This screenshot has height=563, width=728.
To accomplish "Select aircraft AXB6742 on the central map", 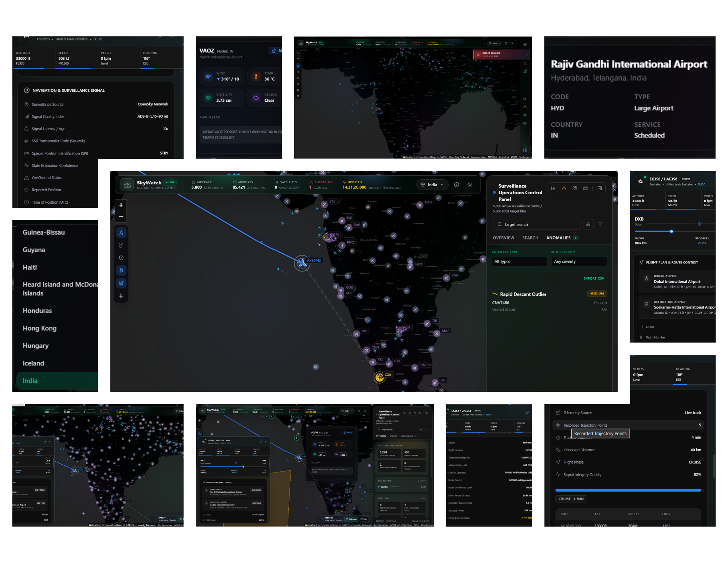I will [x=302, y=263].
